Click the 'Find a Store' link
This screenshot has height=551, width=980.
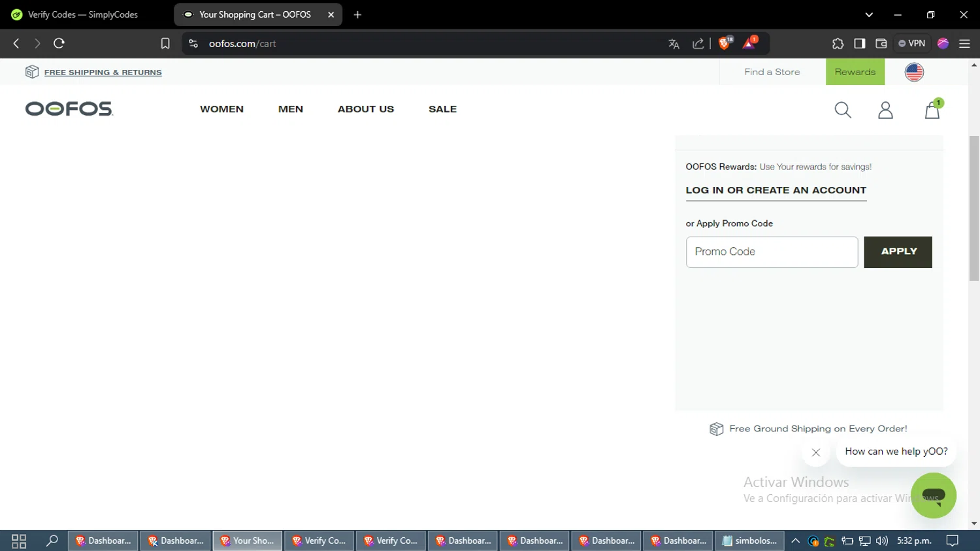(772, 72)
